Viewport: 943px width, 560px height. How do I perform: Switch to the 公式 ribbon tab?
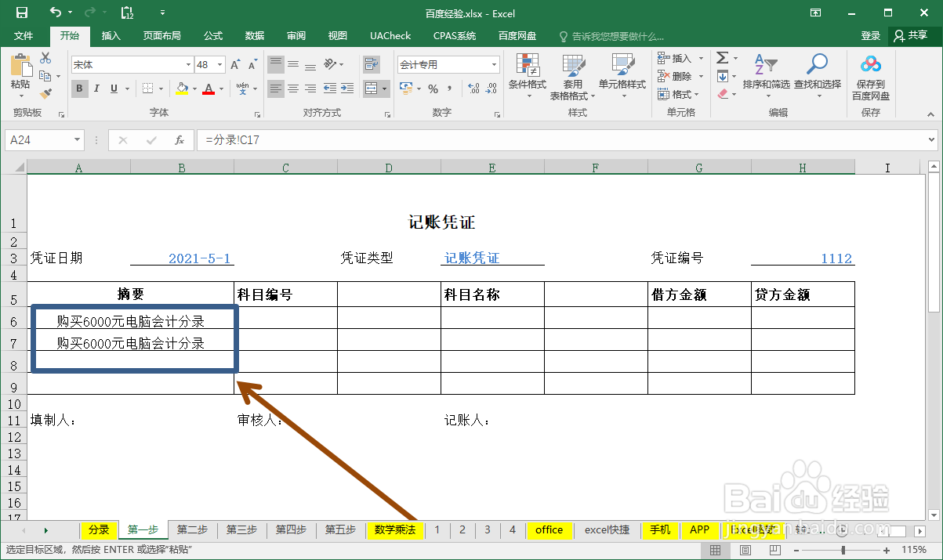pos(213,36)
